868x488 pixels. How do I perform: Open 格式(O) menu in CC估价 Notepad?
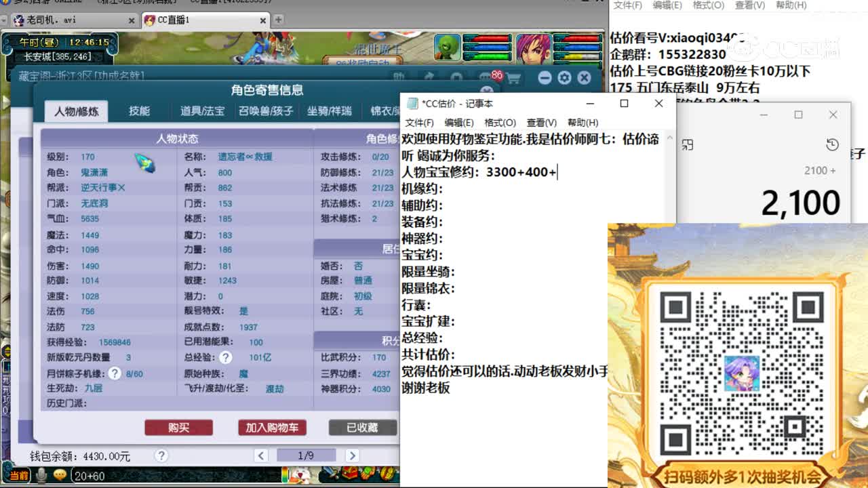pos(500,123)
